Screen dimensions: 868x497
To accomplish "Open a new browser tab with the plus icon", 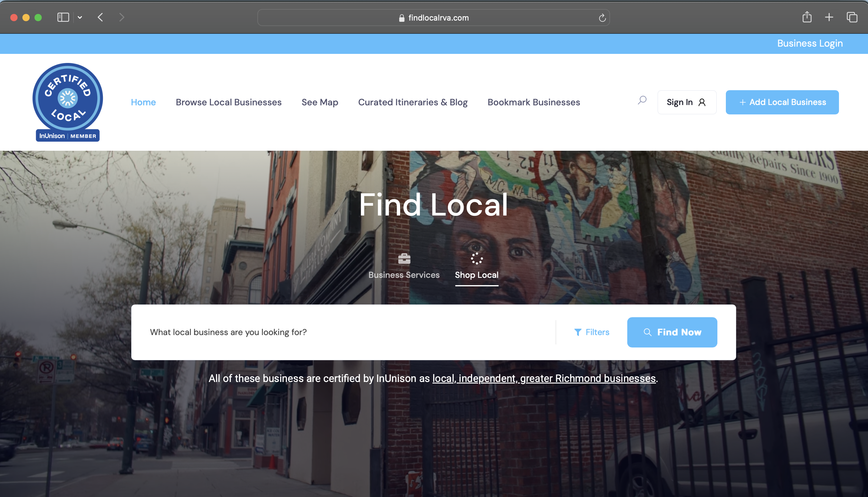I will (829, 17).
